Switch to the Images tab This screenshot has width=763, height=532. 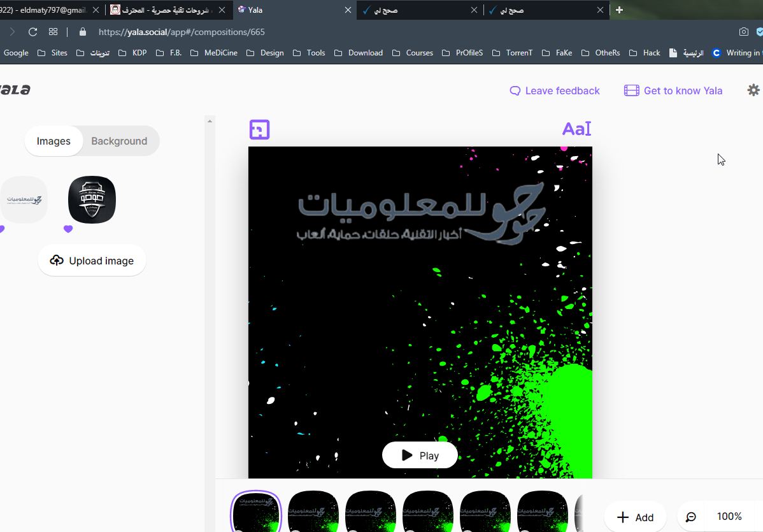(53, 141)
